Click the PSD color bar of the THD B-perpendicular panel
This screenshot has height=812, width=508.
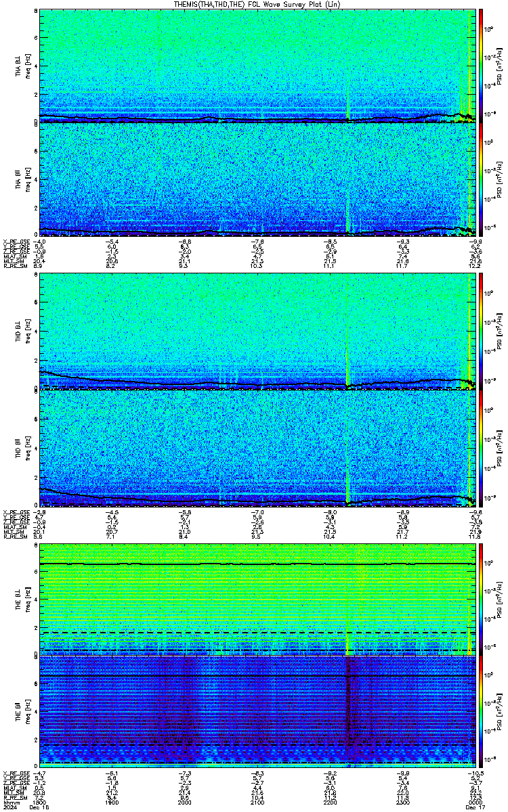coord(481,330)
